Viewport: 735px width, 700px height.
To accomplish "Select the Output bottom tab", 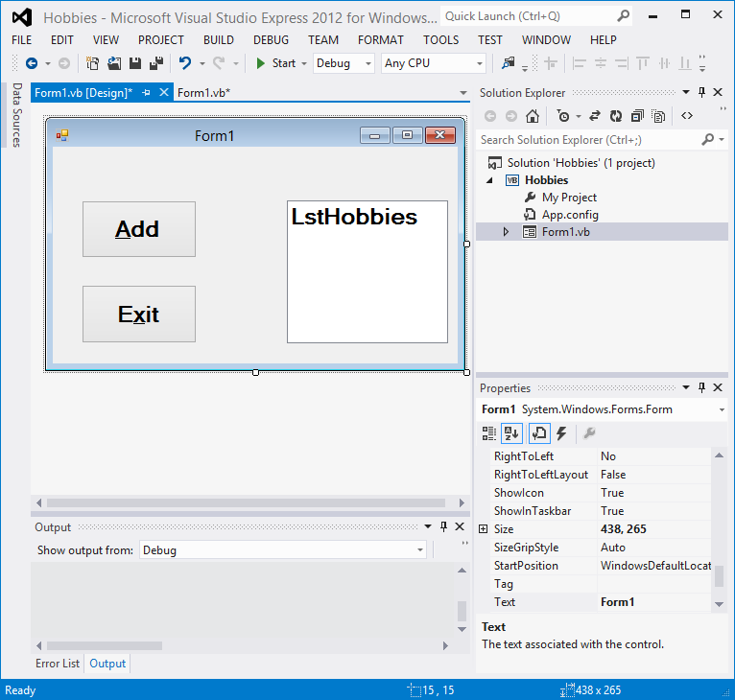I will [x=107, y=664].
